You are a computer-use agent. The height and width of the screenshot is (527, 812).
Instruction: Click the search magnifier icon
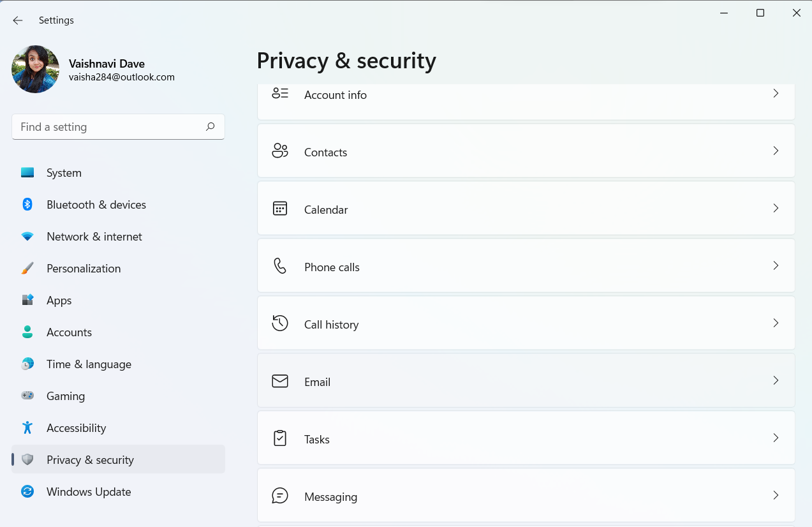210,127
